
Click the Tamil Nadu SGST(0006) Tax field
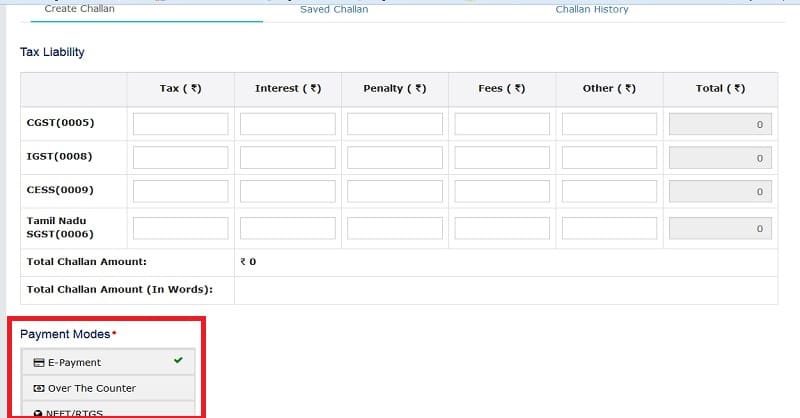[x=181, y=228]
